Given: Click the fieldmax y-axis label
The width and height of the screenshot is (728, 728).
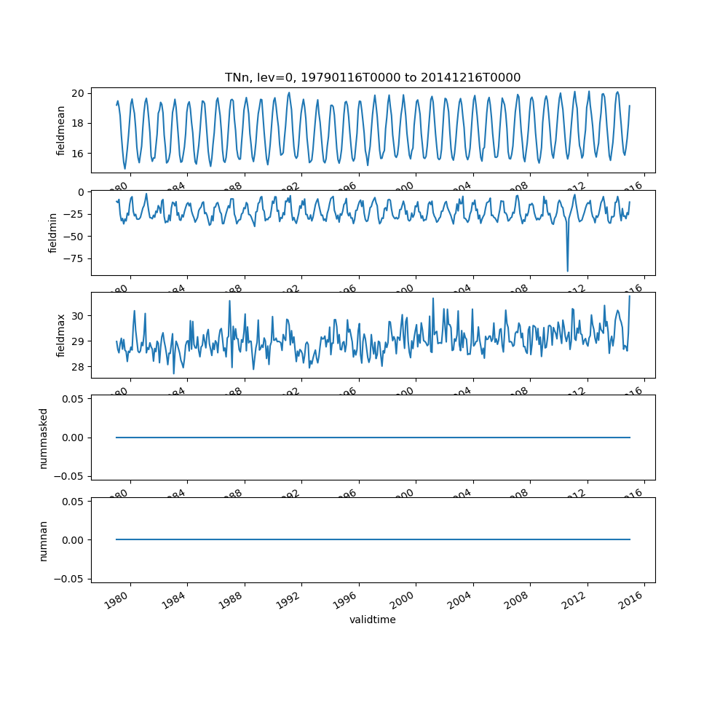Looking at the screenshot, I should (x=61, y=335).
